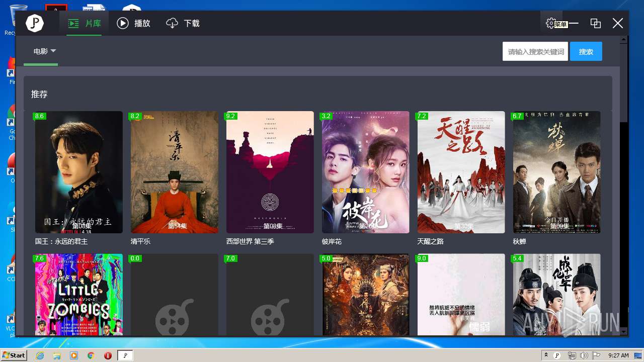This screenshot has width=644, height=362.
Task: Click the 推荐 section heading
Action: click(39, 95)
